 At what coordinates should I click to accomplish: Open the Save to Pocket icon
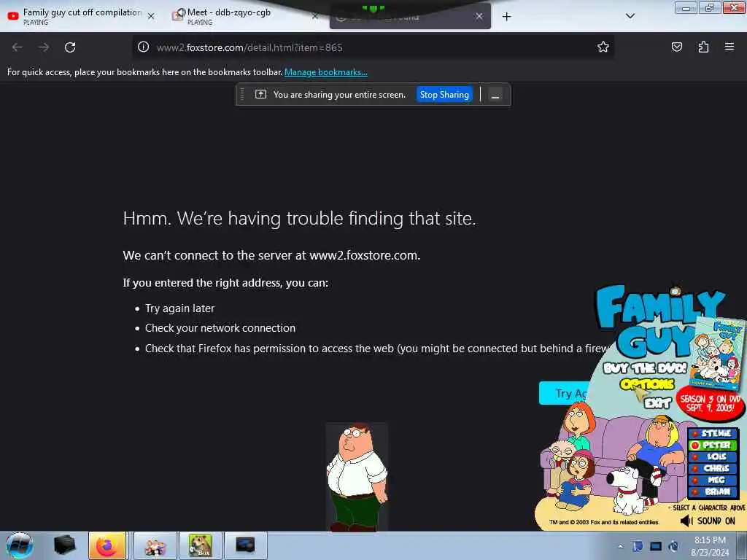coord(676,47)
